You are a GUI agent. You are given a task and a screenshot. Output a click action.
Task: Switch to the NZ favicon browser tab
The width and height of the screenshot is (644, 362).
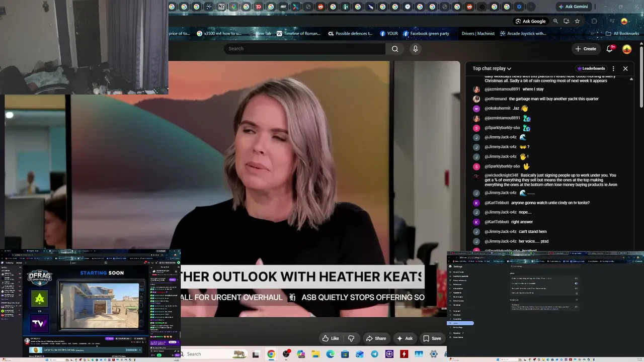tap(221, 7)
